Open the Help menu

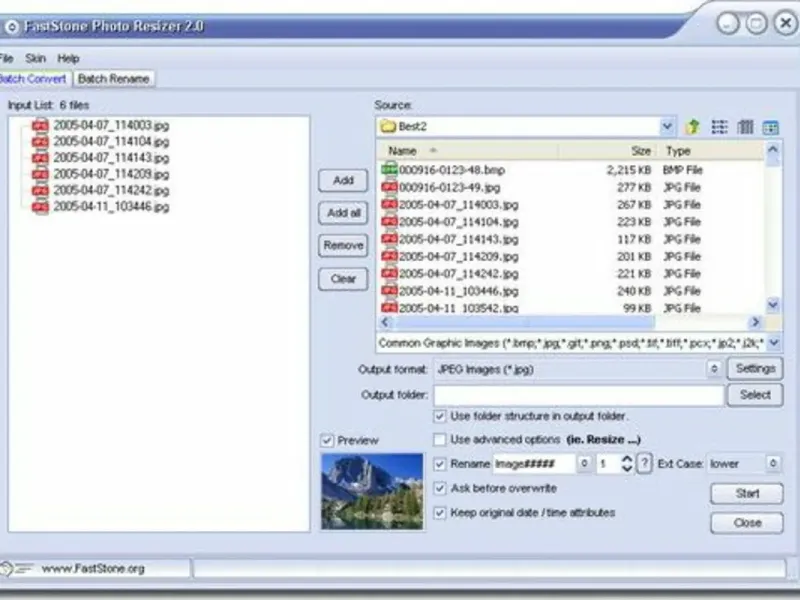(x=68, y=58)
